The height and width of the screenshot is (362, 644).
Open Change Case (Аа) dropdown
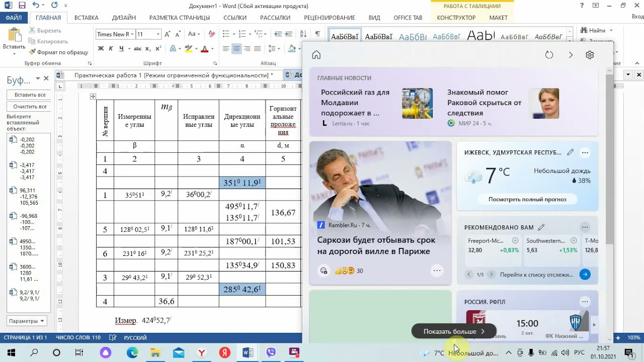194,34
